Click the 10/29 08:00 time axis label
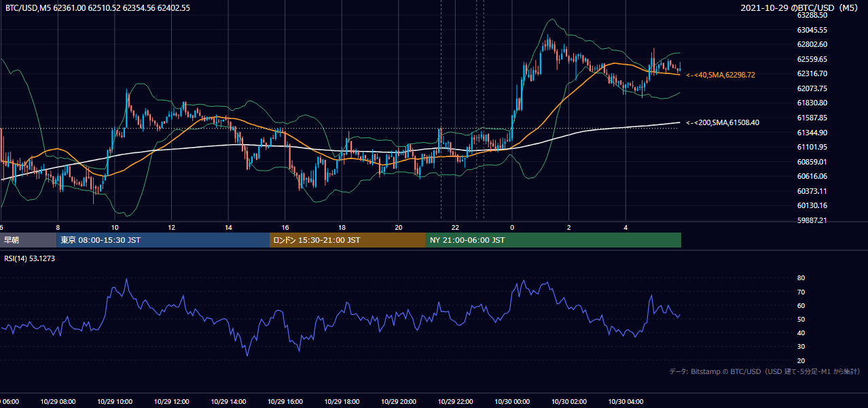This screenshot has height=408, width=868. tap(58, 401)
